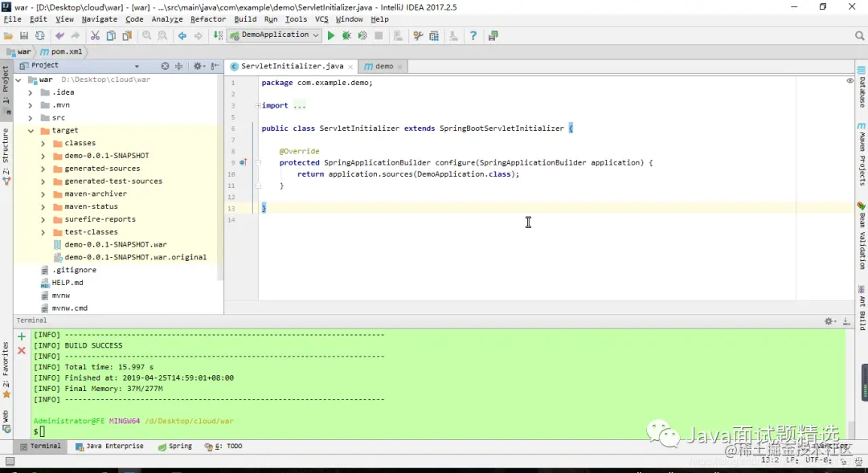Start Debug with the bug icon

[x=346, y=36]
